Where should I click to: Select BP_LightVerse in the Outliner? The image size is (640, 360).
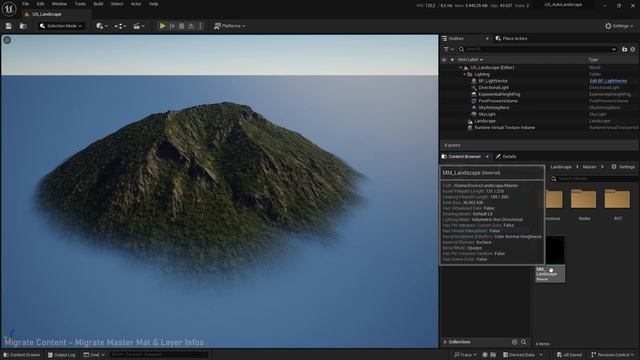point(493,81)
